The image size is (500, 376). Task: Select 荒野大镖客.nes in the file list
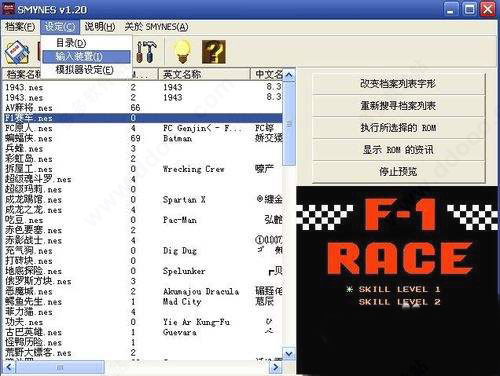(38, 353)
